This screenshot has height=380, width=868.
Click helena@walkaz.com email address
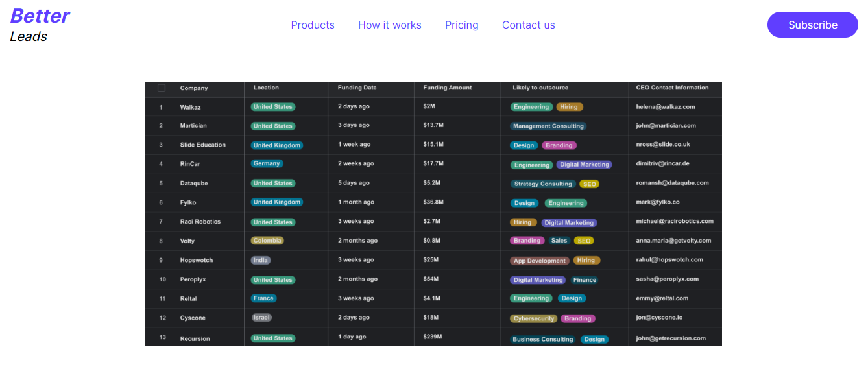point(666,107)
